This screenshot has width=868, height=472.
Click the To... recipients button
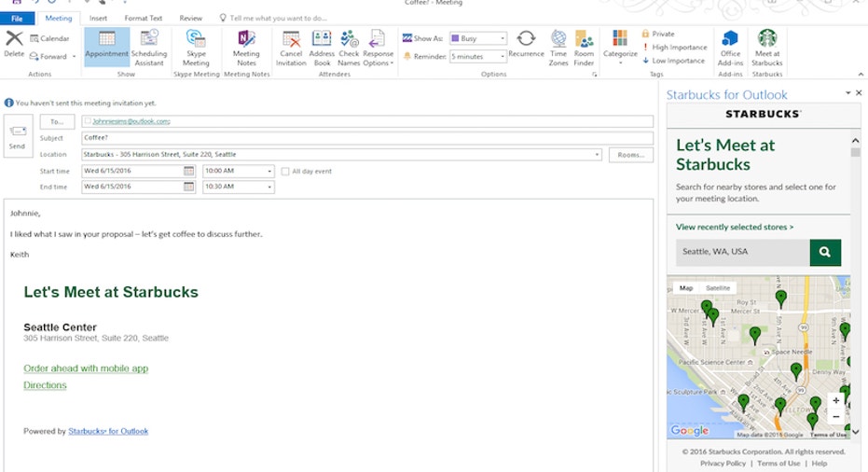pyautogui.click(x=57, y=121)
